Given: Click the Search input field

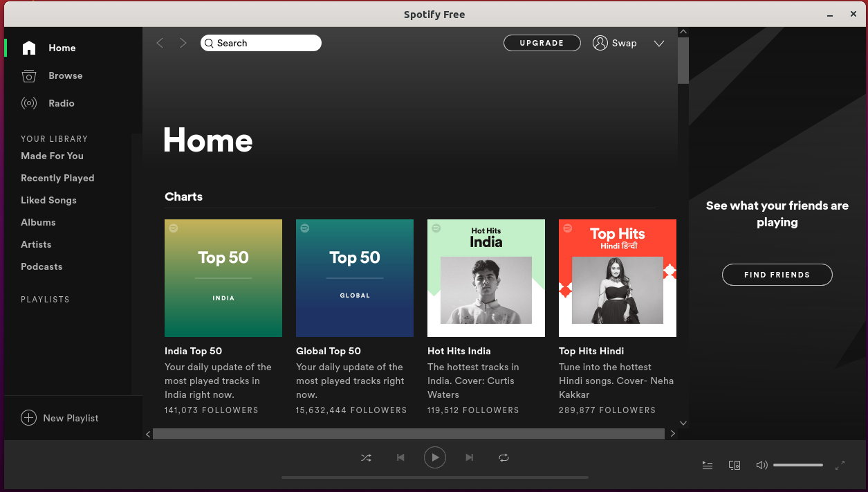Looking at the screenshot, I should (x=261, y=43).
